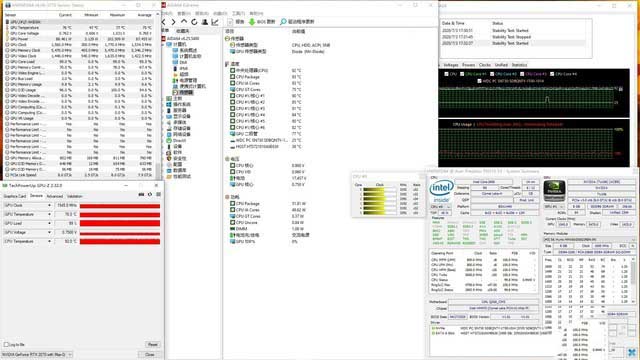
Task: Open the driver update magnifier icon
Action: [283, 22]
